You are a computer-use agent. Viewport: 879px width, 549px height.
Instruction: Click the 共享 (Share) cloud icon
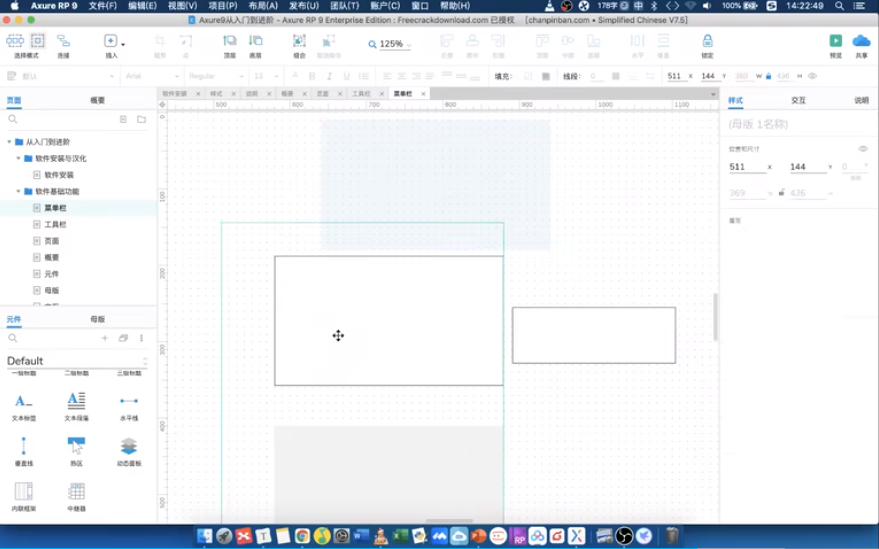(861, 41)
